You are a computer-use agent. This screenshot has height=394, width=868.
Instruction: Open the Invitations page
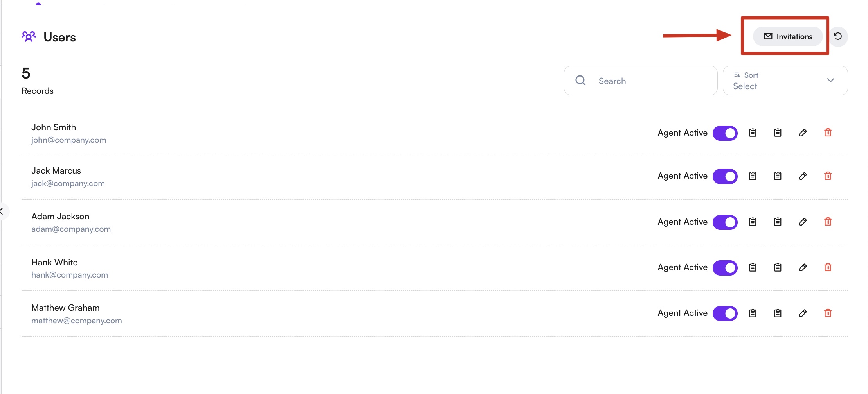pyautogui.click(x=788, y=36)
